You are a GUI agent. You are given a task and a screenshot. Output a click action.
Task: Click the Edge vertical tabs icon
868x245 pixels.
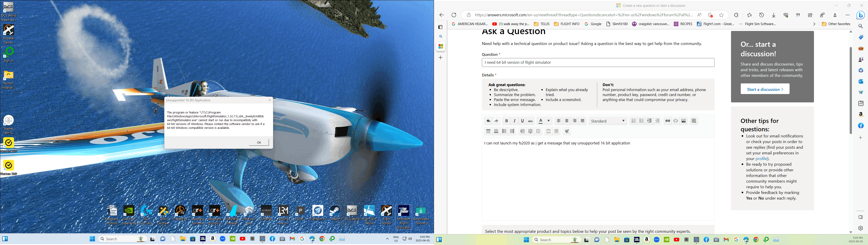(440, 27)
